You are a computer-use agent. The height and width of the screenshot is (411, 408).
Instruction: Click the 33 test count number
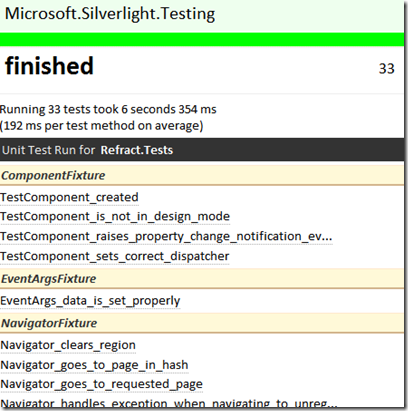tap(387, 69)
